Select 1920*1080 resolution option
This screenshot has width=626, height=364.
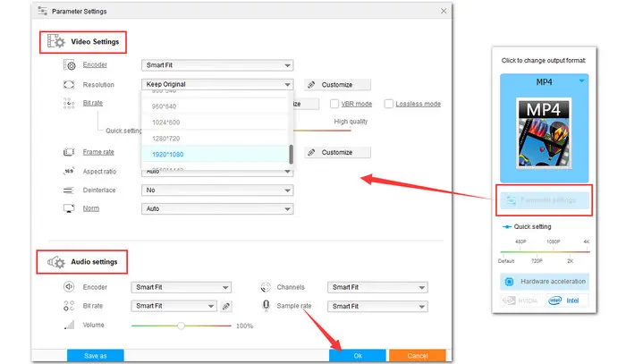(x=215, y=154)
